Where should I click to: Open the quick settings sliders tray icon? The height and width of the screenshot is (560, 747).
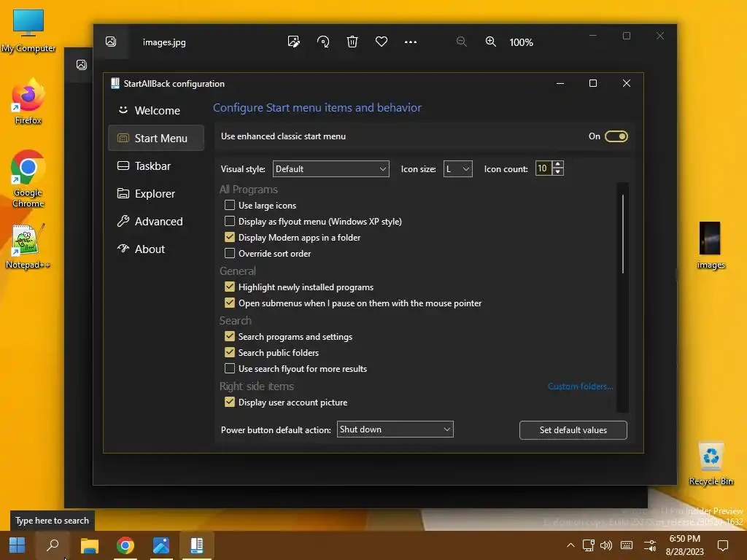[650, 545]
